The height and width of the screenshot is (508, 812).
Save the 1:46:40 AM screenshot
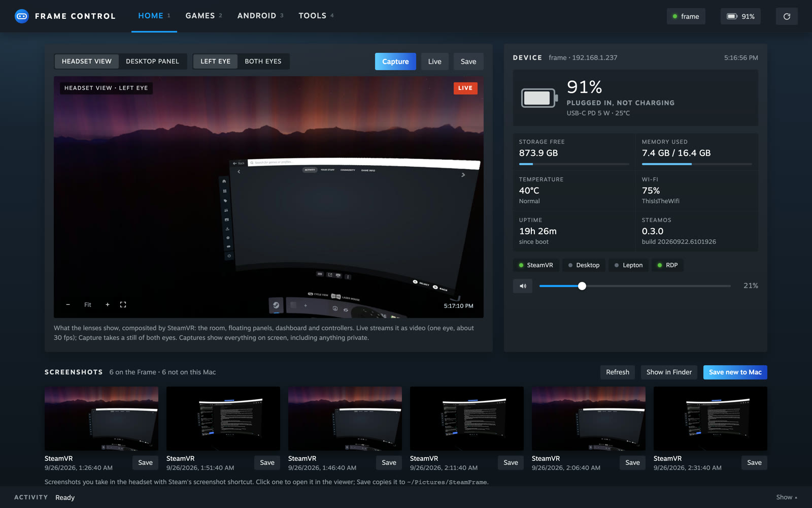click(389, 463)
